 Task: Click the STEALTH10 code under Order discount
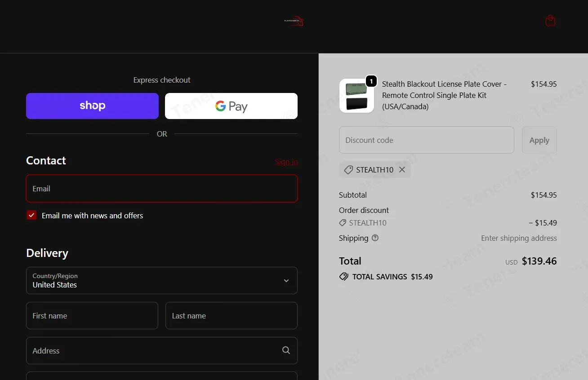pyautogui.click(x=368, y=223)
